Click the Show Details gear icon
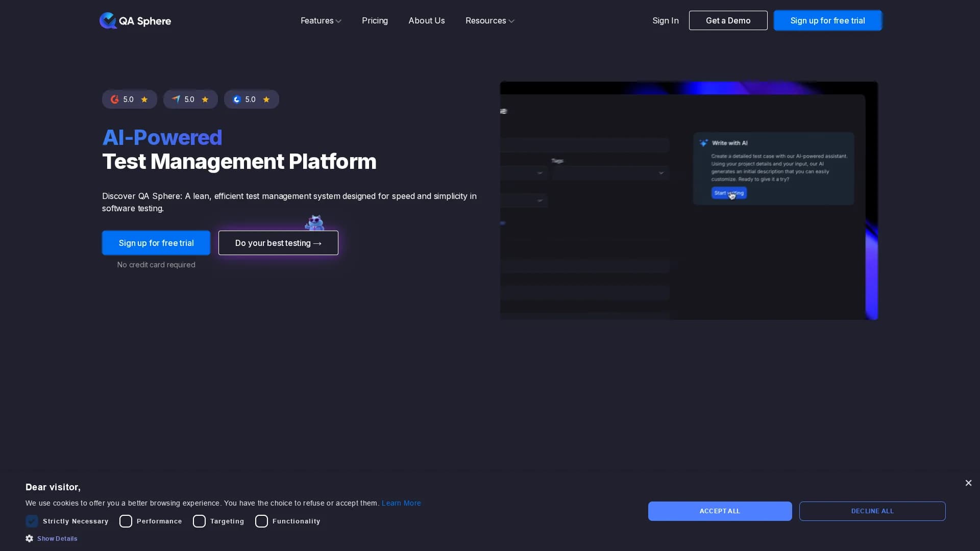This screenshot has height=551, width=980. tap(29, 538)
